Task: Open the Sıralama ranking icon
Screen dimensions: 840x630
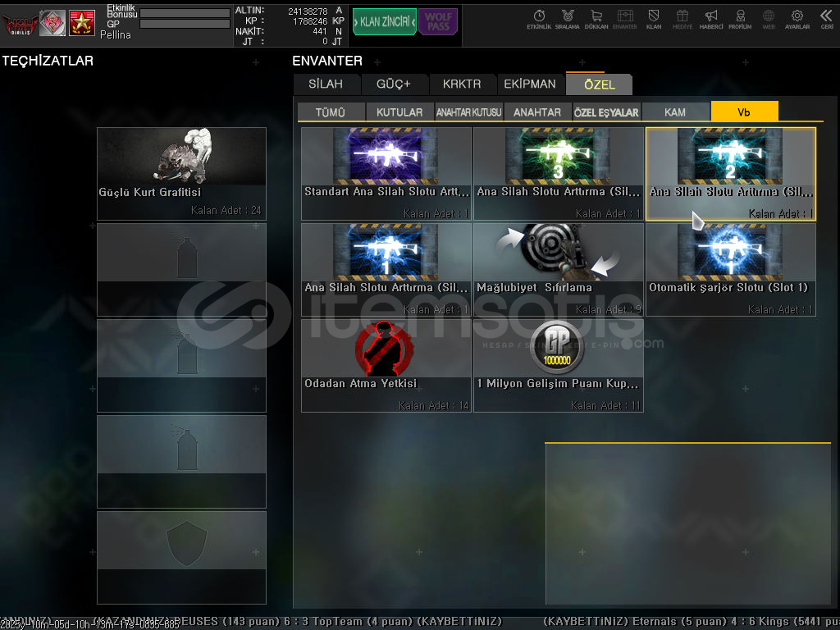Action: 568,20
